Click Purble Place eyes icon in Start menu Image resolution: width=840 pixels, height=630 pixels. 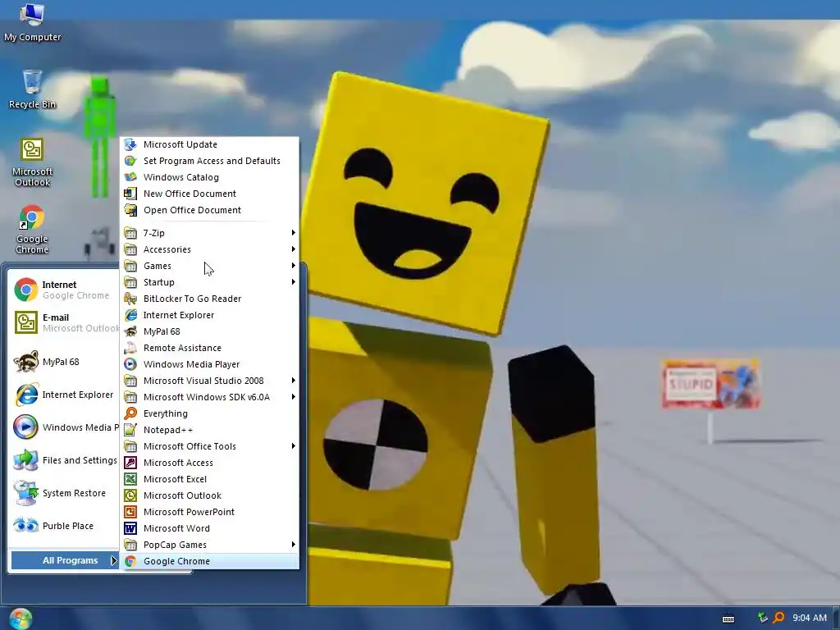click(x=25, y=526)
